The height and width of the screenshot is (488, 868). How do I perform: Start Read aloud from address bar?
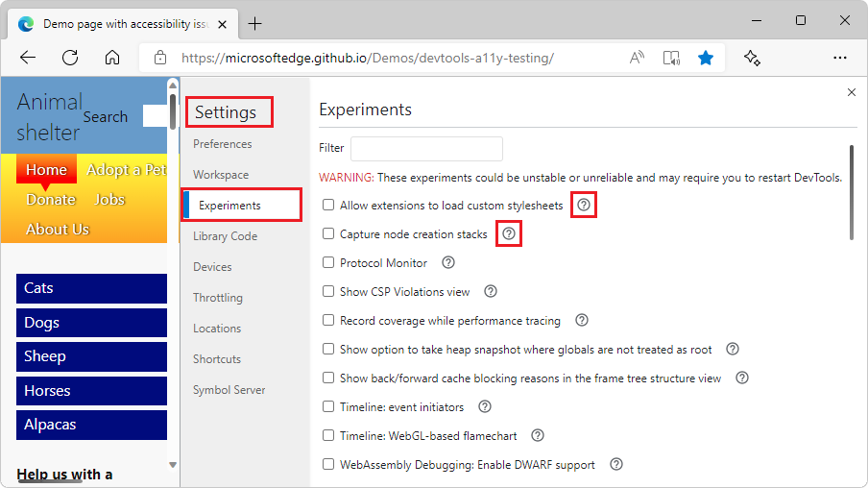pos(637,58)
